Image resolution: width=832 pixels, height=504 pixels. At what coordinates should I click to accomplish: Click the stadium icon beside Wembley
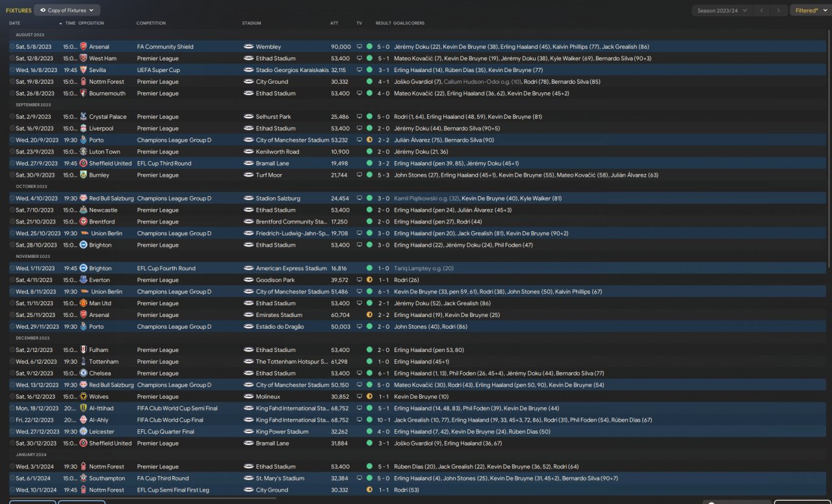tap(248, 47)
